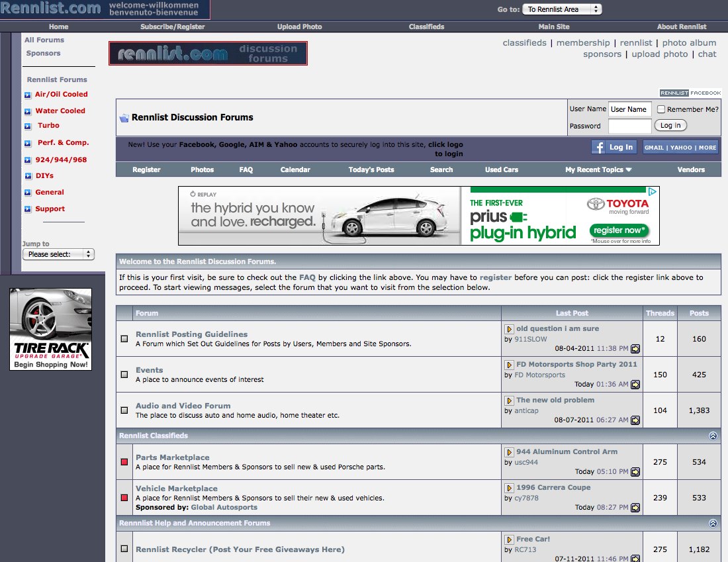Click the Rennlist Facebook badge

point(690,93)
